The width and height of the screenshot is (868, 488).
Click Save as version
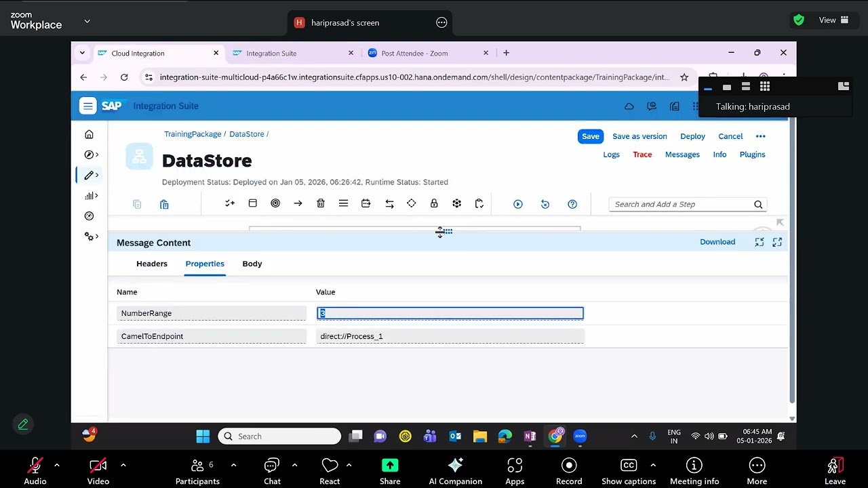coord(639,136)
